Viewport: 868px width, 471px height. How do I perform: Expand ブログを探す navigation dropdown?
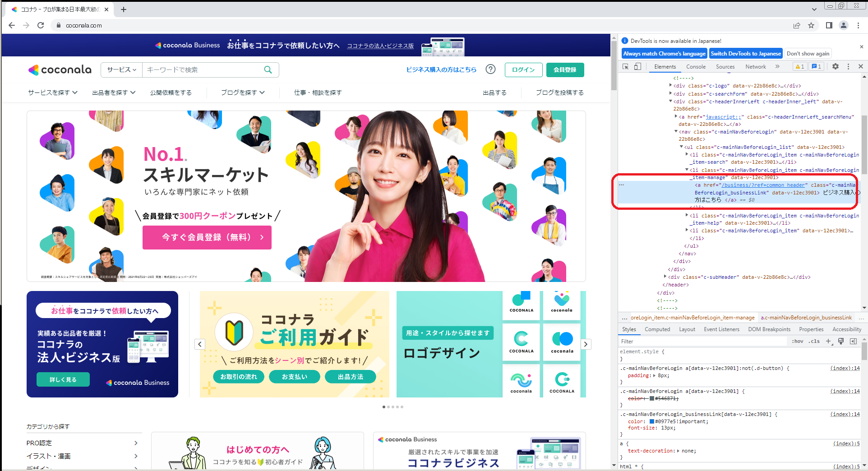243,92
